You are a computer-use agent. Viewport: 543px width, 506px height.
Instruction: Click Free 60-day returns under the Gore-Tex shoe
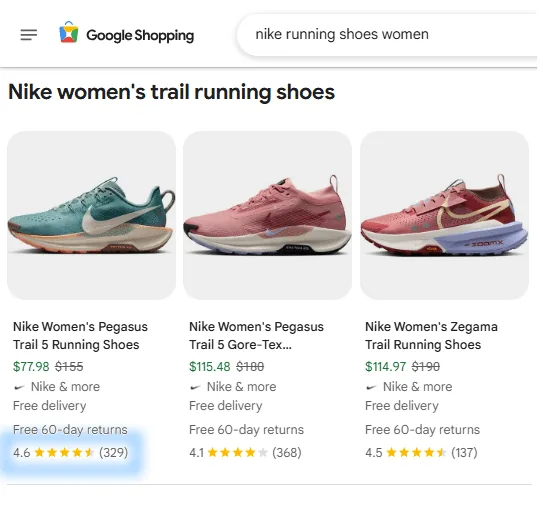pos(247,429)
